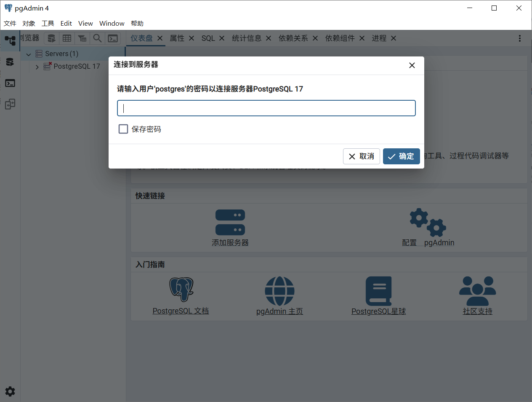Switch to the 进程 tab

pos(379,38)
